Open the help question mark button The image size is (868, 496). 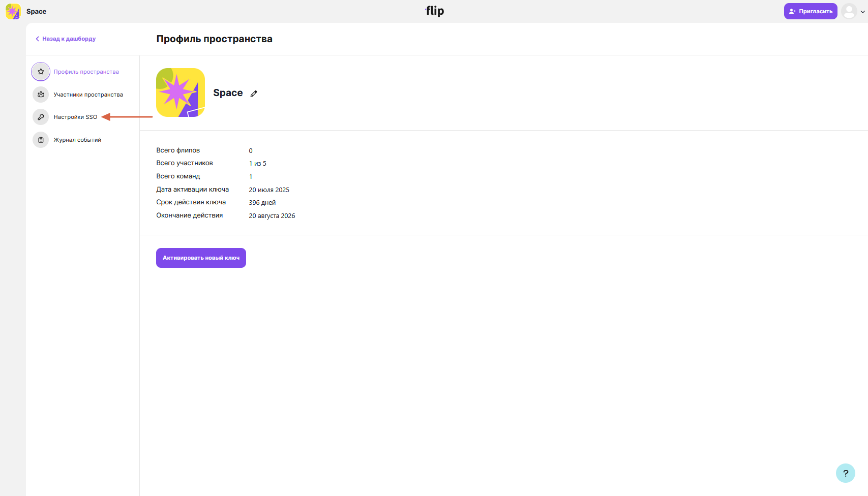[846, 473]
